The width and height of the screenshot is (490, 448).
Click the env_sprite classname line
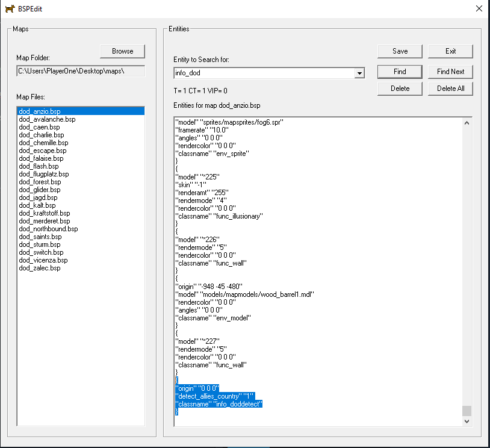click(x=212, y=153)
